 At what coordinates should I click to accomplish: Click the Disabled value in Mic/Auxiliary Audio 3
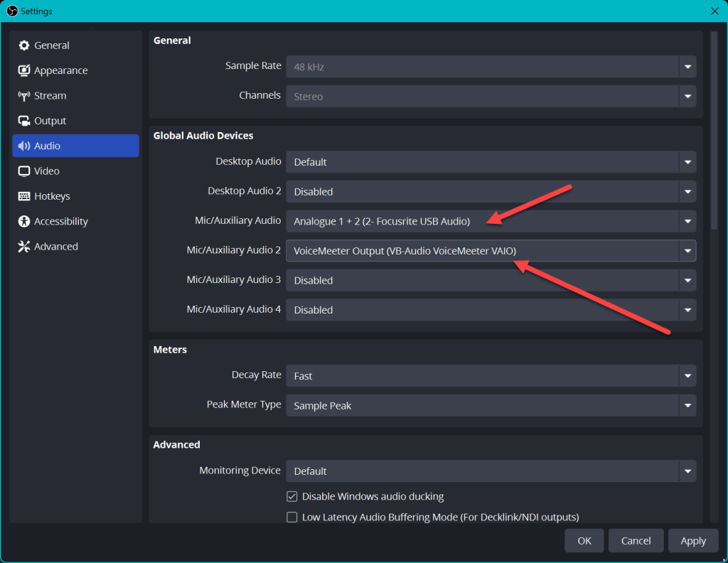[x=313, y=280]
